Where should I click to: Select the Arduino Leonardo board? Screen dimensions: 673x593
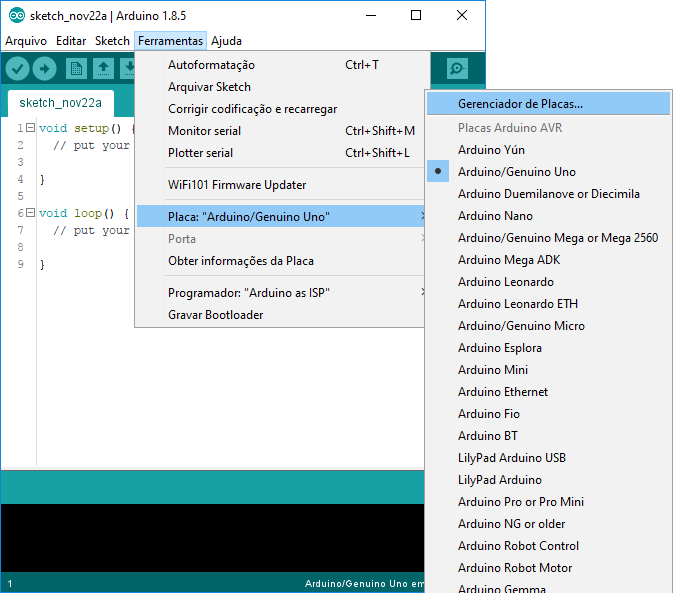click(x=549, y=281)
